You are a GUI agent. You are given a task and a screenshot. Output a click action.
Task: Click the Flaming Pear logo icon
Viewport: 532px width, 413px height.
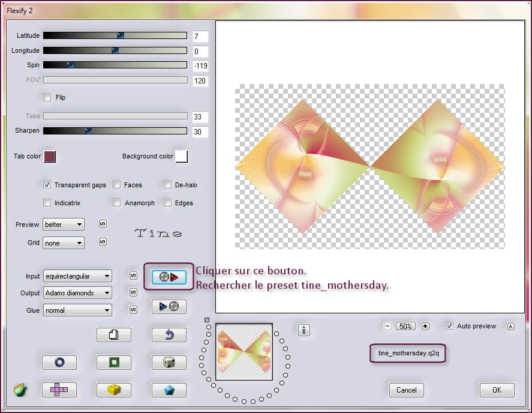(x=20, y=390)
